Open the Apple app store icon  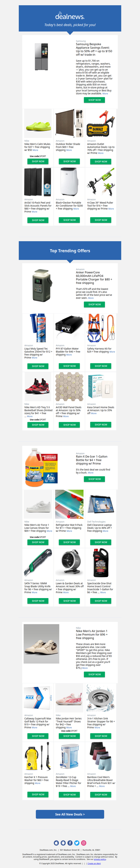(56, 843)
